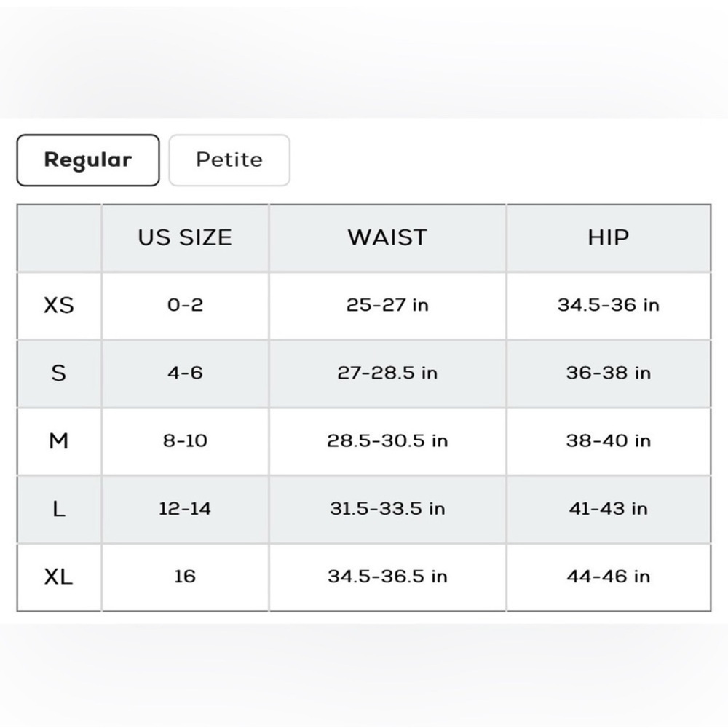
Task: Click the 12-14 US size cell
Action: point(185,510)
